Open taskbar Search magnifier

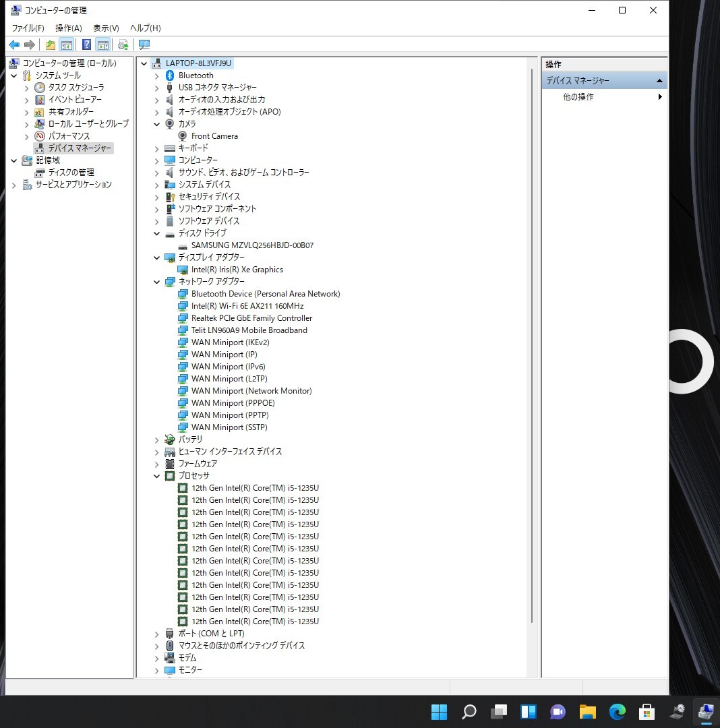469,711
